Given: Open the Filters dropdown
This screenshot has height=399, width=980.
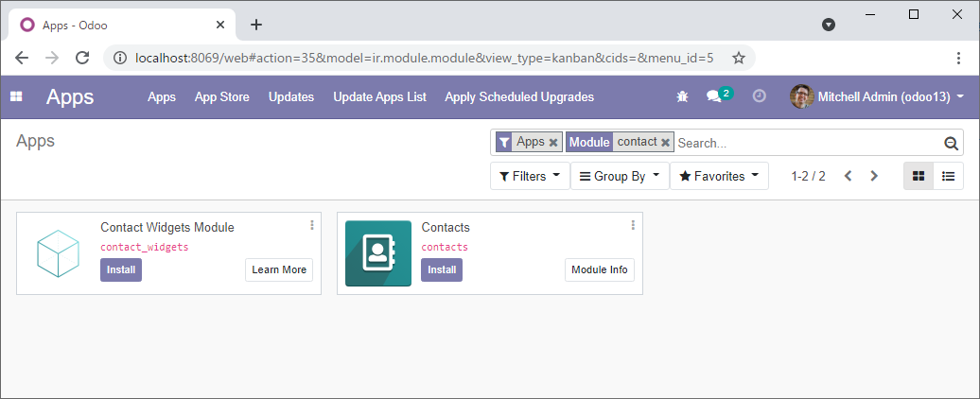Looking at the screenshot, I should [x=530, y=176].
